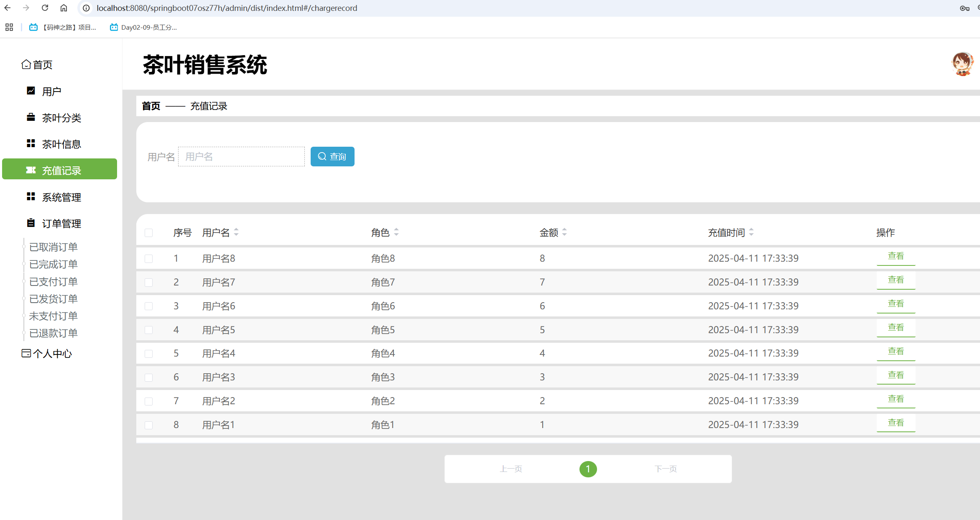Viewport: 980px width, 520px height.
Task: Sort table by 角色 column arrows
Action: 396,232
